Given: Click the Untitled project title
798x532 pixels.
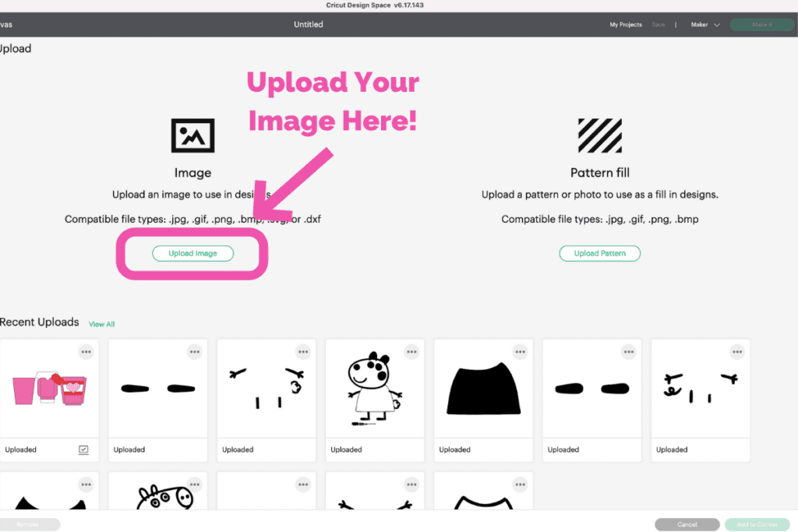Looking at the screenshot, I should tap(309, 24).
